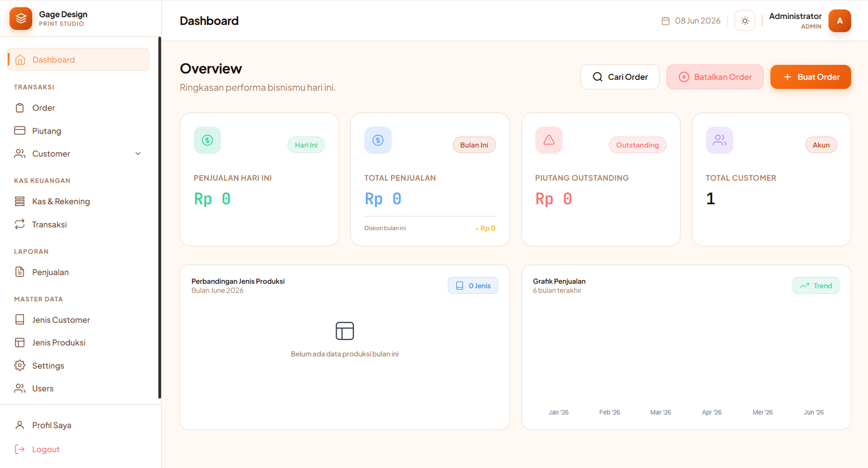The width and height of the screenshot is (868, 468).
Task: Click the purple users icon in Total Customer card
Action: [719, 140]
